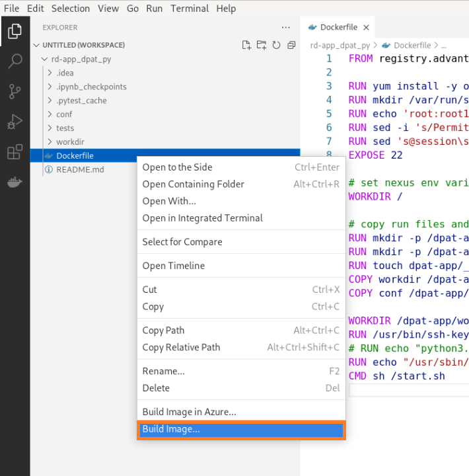Open the Source Control view
Viewport: 469px width, 476px height.
pyautogui.click(x=15, y=92)
